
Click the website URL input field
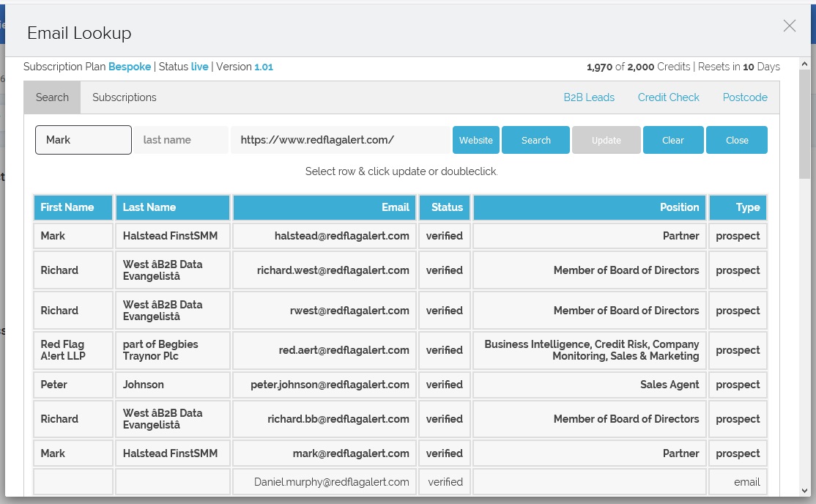tap(341, 139)
